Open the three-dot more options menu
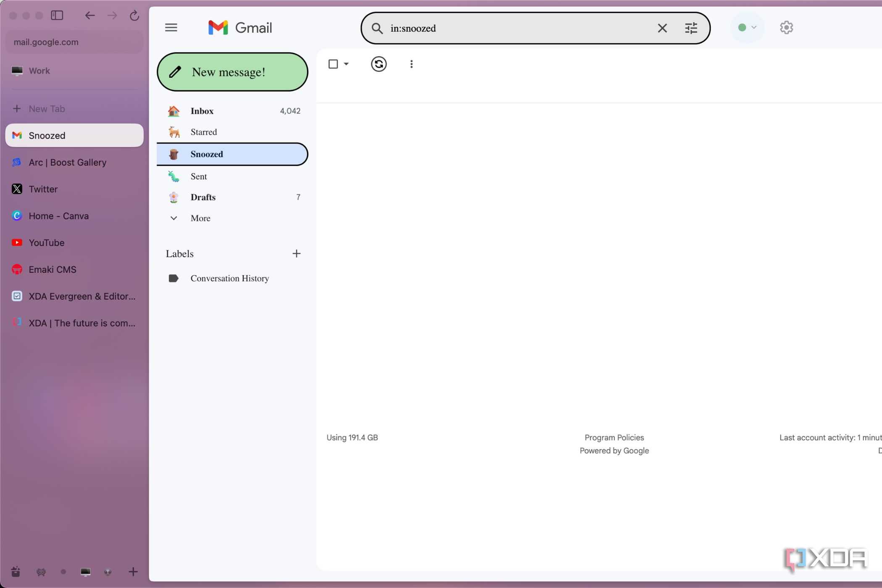The height and width of the screenshot is (588, 882). tap(411, 64)
